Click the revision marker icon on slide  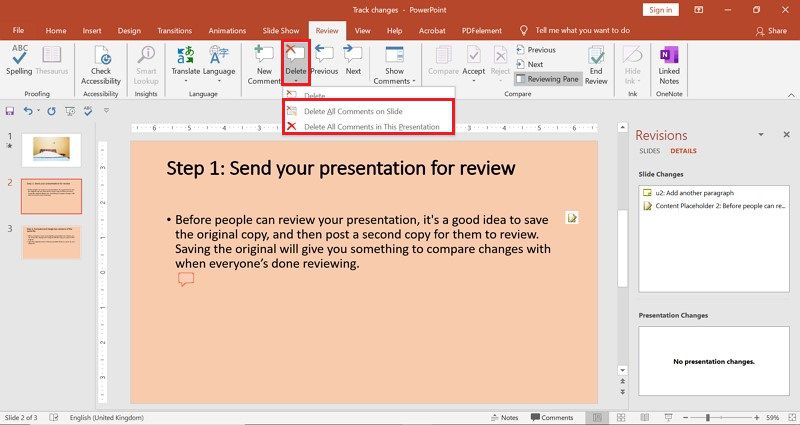tap(572, 218)
